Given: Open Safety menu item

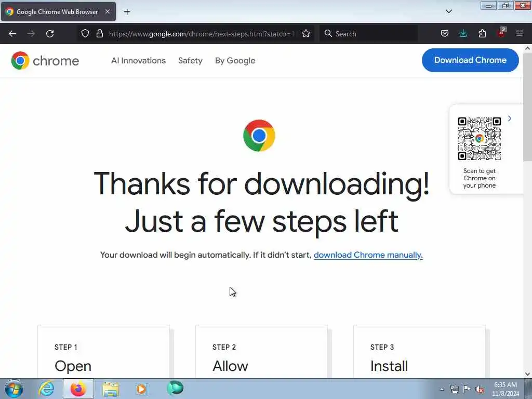Looking at the screenshot, I should pyautogui.click(x=190, y=60).
